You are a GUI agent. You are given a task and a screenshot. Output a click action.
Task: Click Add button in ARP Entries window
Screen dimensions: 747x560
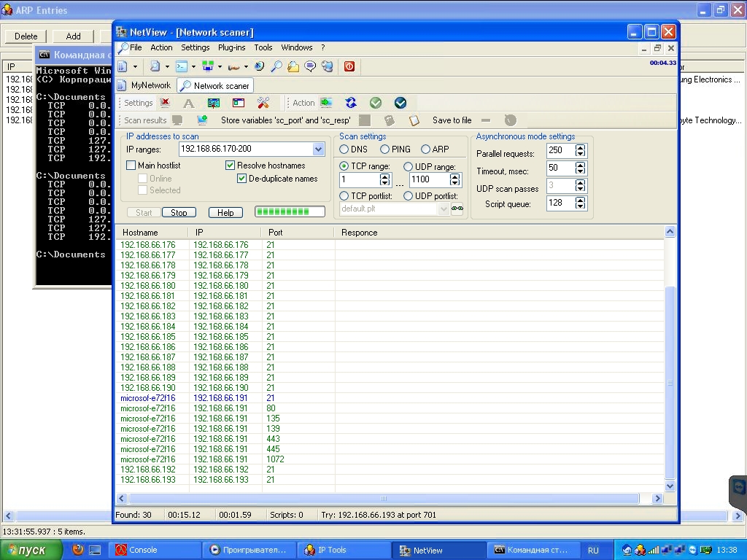tap(73, 36)
